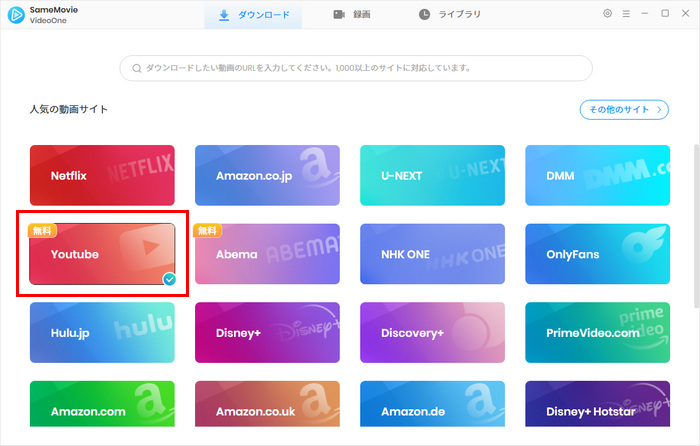This screenshot has height=446, width=700.
Task: Click the 無料 badge on Abema card
Action: coord(207,230)
